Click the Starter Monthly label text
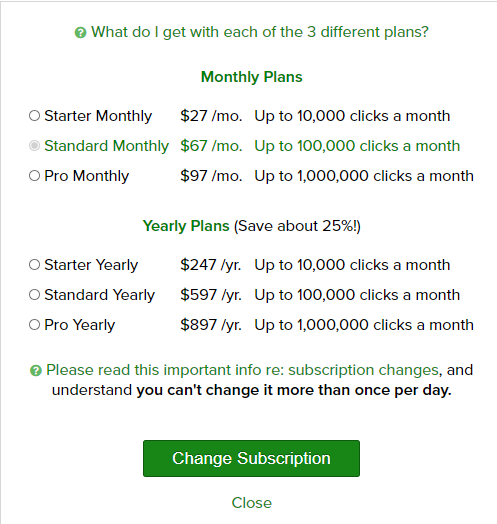Viewport: 497px width, 524px height. point(98,116)
